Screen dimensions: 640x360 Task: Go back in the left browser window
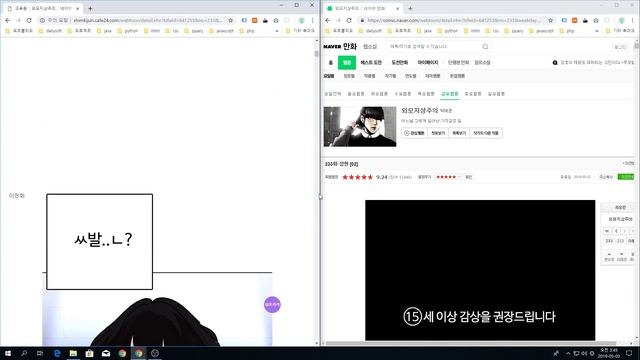[x=8, y=20]
